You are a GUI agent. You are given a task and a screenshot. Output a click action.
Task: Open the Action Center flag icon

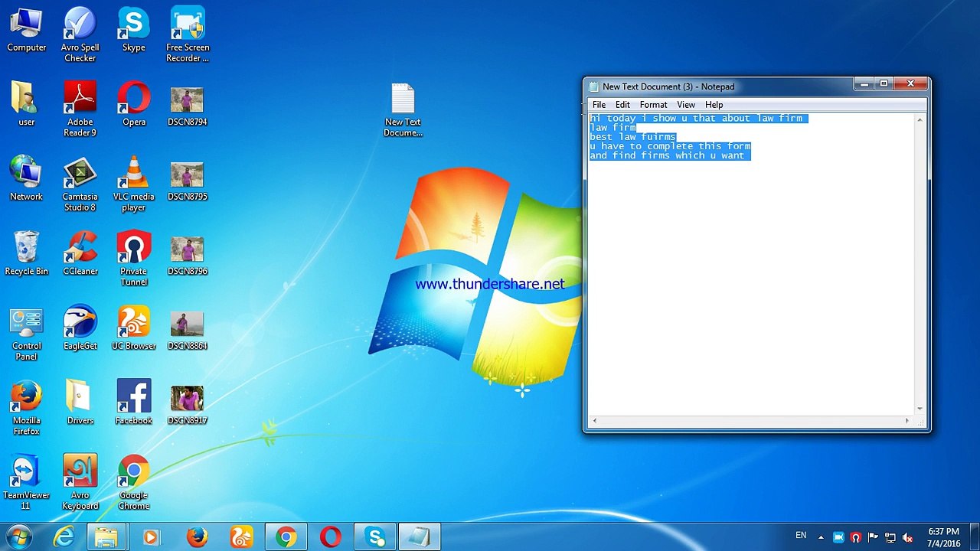click(874, 537)
